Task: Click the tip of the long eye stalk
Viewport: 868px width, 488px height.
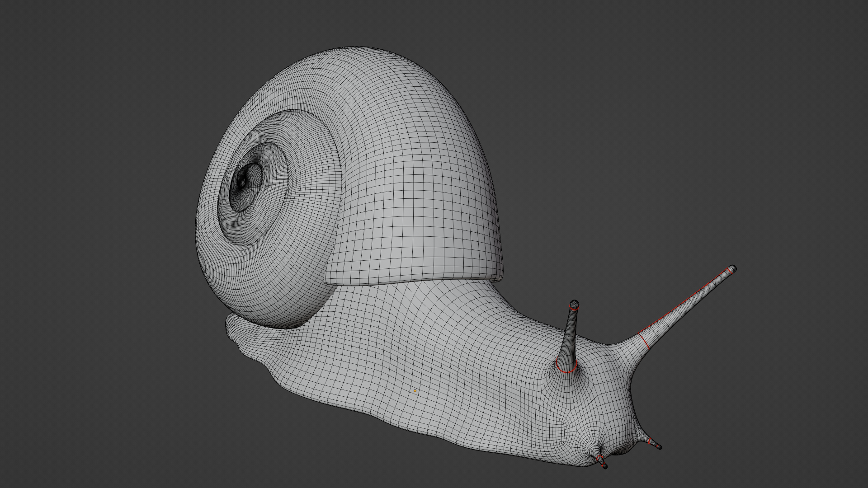Action: pos(732,269)
